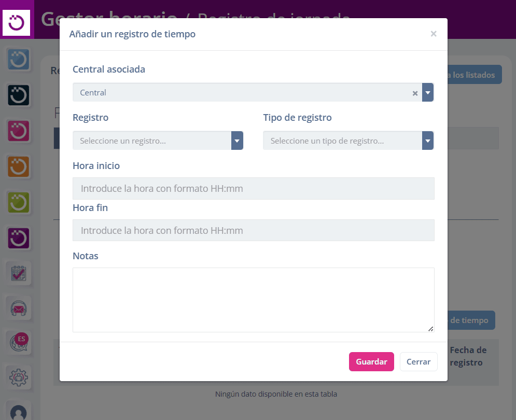Click the Hora inicio input field
The width and height of the screenshot is (516, 420).
253,189
